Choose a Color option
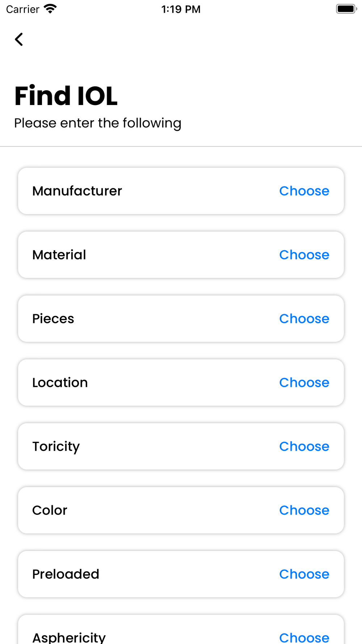The width and height of the screenshot is (362, 644). (304, 510)
